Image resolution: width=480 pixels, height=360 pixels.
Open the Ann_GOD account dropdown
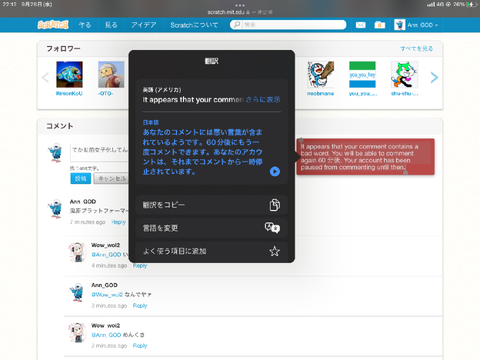coord(416,25)
